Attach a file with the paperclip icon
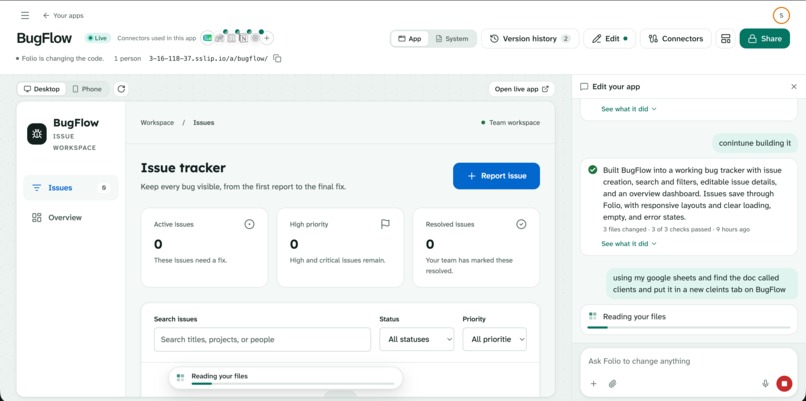806x401 pixels. click(x=612, y=384)
